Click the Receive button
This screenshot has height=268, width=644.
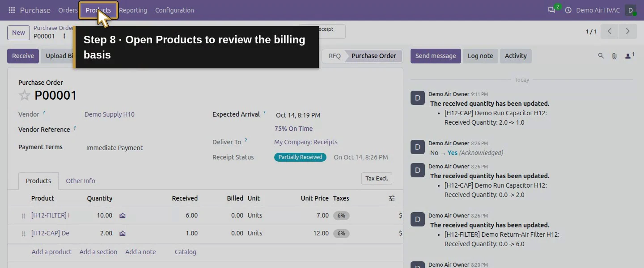pyautogui.click(x=23, y=56)
